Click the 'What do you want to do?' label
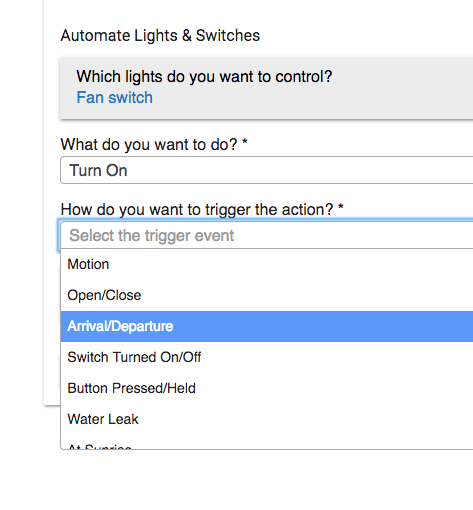This screenshot has width=473, height=510. click(149, 145)
